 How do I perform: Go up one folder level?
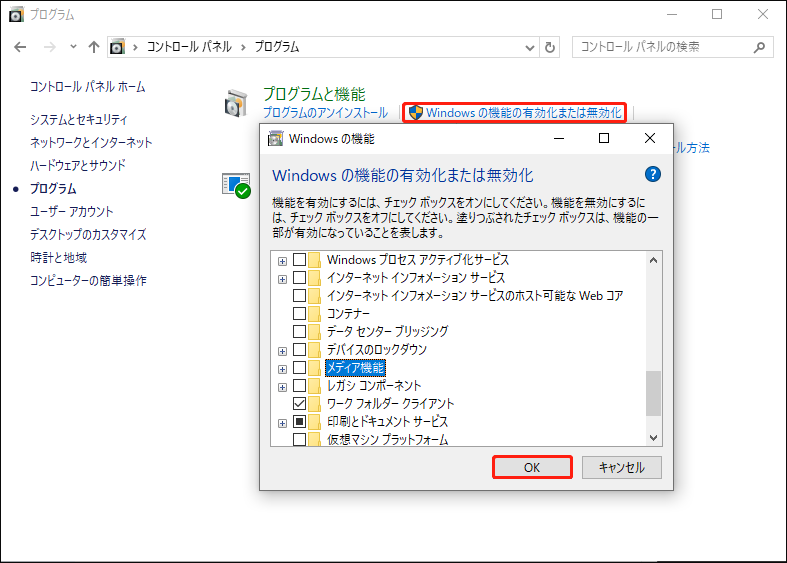pos(94,47)
